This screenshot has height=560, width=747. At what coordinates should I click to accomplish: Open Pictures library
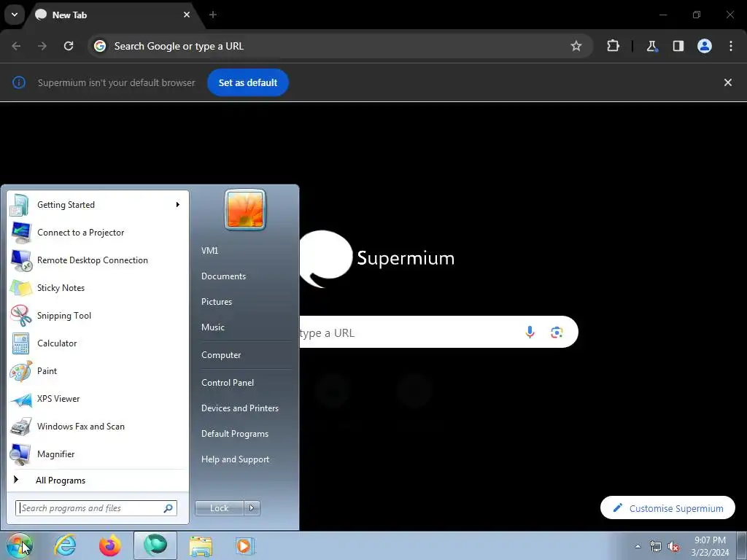(x=217, y=302)
